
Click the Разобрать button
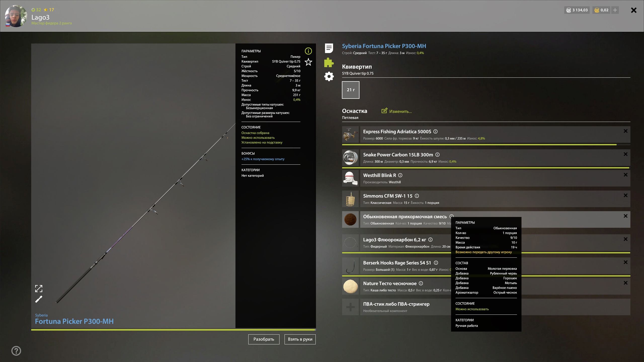point(264,339)
